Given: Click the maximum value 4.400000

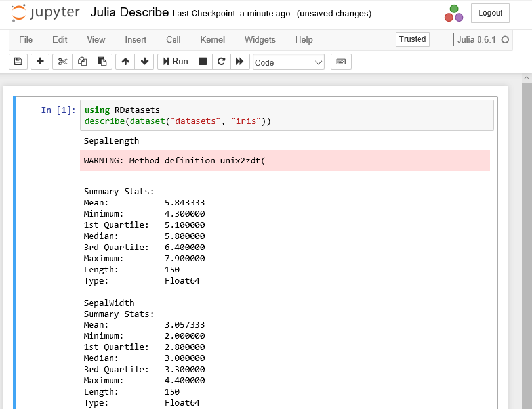Looking at the screenshot, I should pos(184,381).
